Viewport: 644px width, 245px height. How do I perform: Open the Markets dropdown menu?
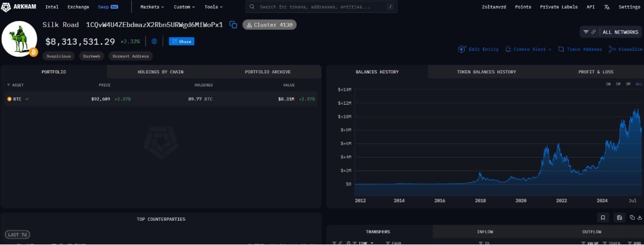[x=152, y=7]
